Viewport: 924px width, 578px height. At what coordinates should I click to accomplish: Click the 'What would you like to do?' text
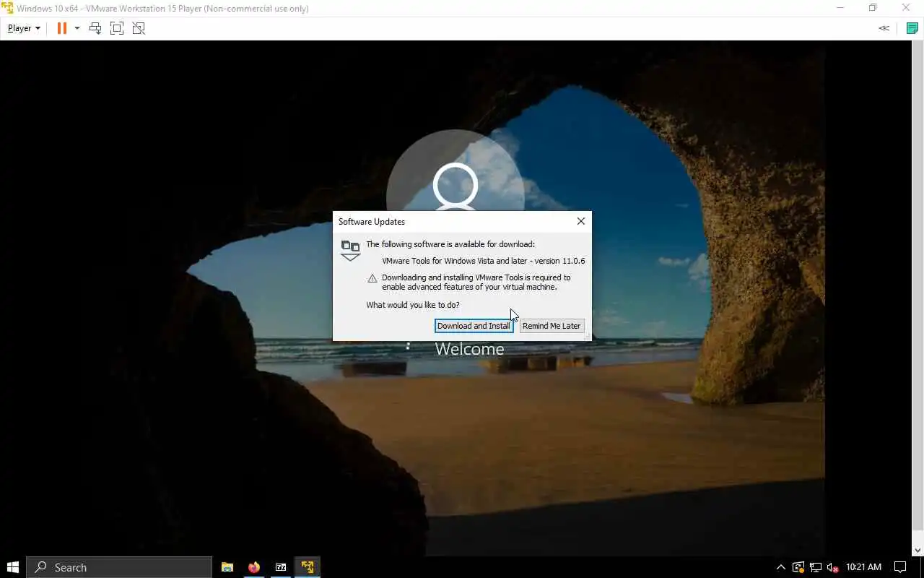413,305
